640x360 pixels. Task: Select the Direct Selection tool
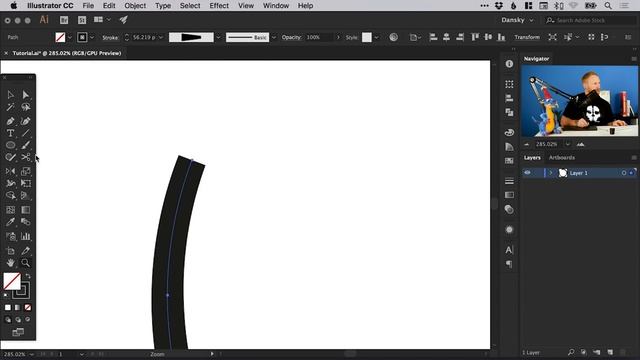click(26, 95)
